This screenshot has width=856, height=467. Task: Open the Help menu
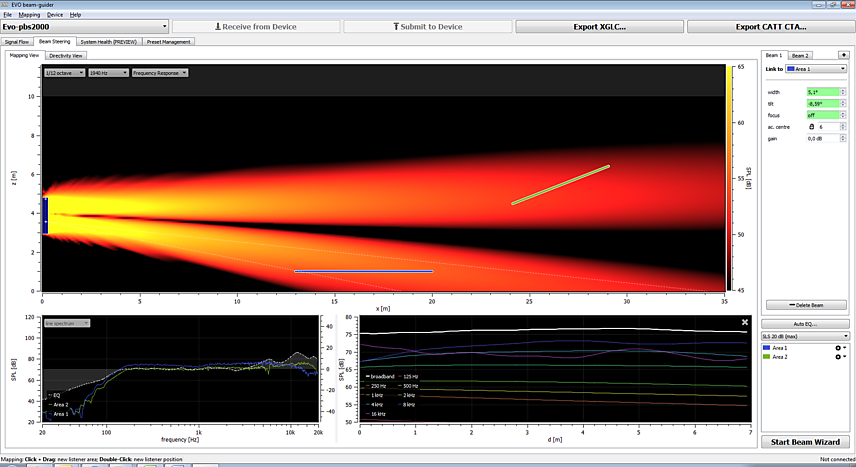(75, 15)
